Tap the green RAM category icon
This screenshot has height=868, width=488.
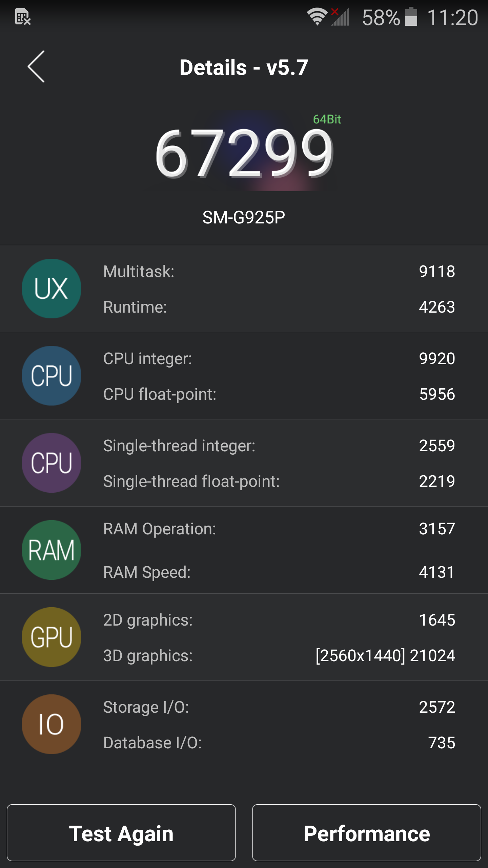[52, 550]
